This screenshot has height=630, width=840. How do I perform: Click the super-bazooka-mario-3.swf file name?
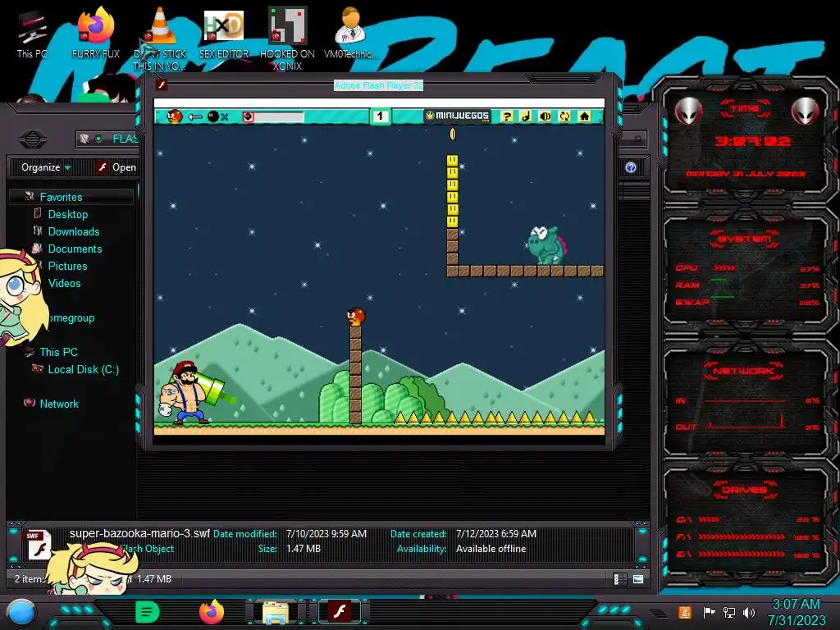[x=139, y=533]
